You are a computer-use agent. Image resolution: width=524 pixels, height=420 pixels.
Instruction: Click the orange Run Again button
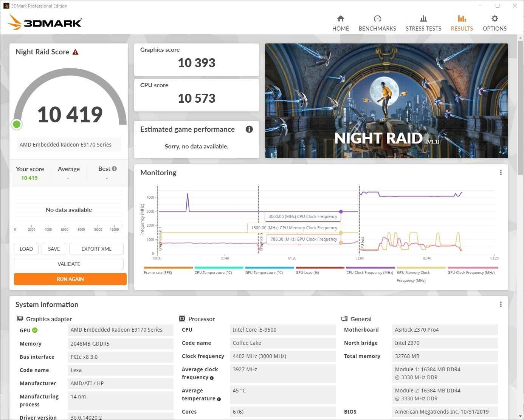click(70, 279)
